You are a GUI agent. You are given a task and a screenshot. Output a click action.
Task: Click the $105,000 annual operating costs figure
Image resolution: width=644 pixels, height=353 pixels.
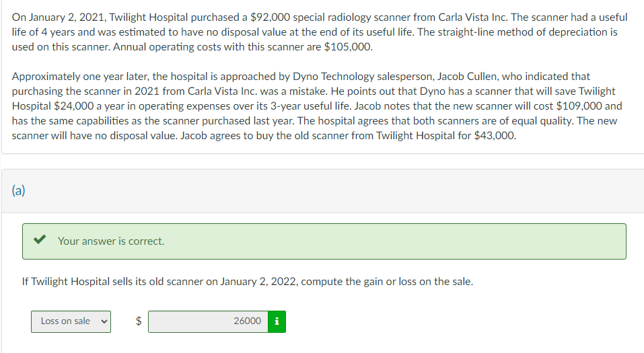coord(347,47)
